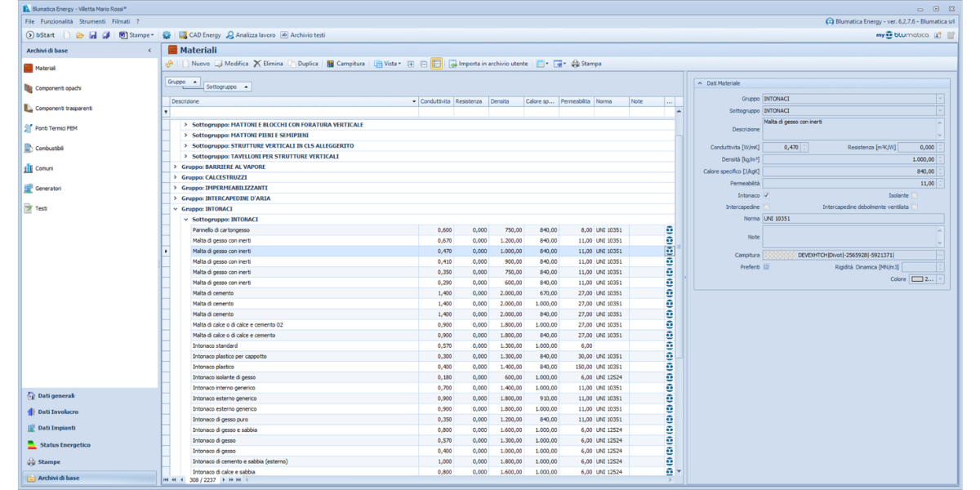Save the project with the floppy disk icon
The width and height of the screenshot is (980, 490).
[x=93, y=35]
